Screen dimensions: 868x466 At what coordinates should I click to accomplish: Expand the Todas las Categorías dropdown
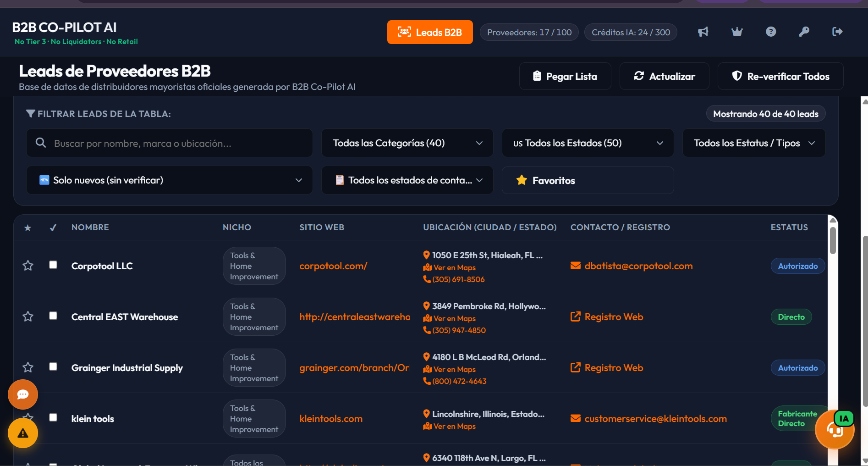[x=407, y=143]
